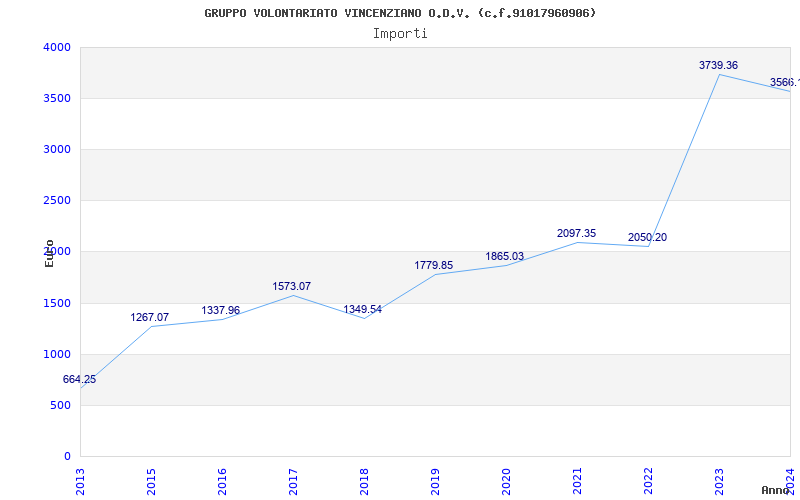Image resolution: width=800 pixels, height=500 pixels.
Task: Select the 3739.36 data label
Action: point(718,65)
